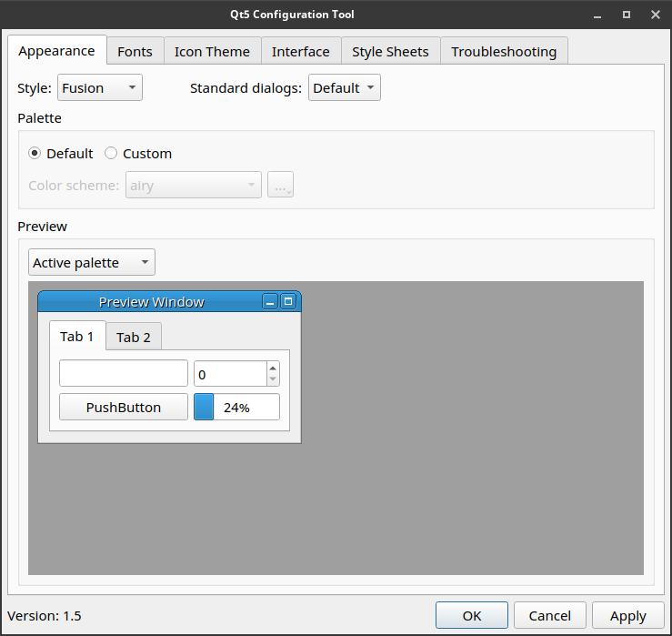The width and height of the screenshot is (672, 636).
Task: Maximize the Qt5 Configuration Tool window
Action: [627, 15]
